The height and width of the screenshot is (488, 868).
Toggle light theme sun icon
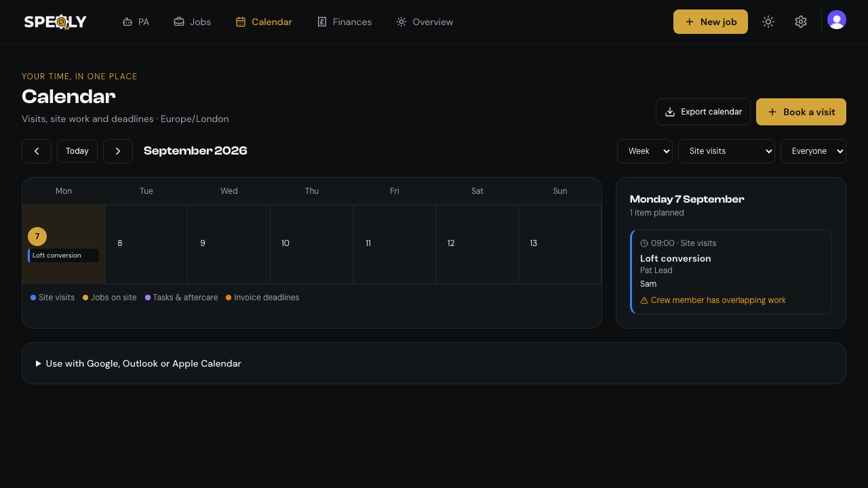tap(768, 22)
